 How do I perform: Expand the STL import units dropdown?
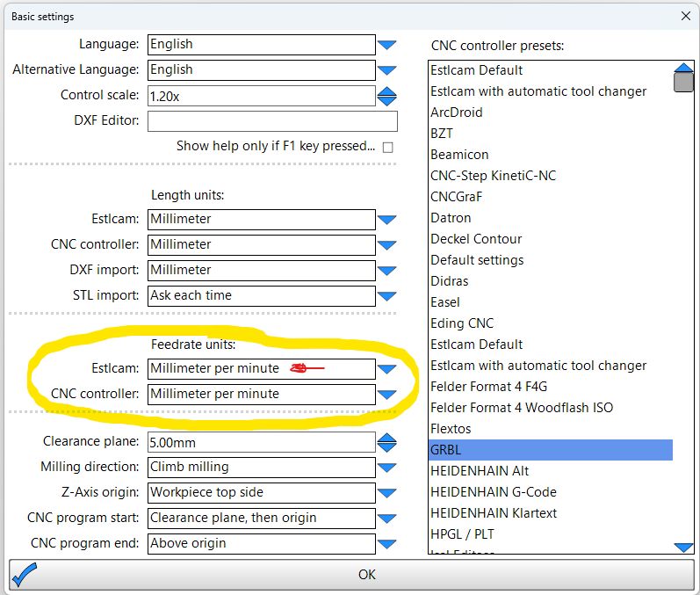pyautogui.click(x=387, y=296)
